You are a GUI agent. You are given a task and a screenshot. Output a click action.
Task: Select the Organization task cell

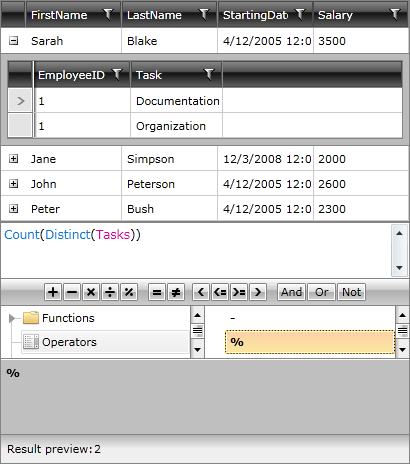click(x=177, y=125)
